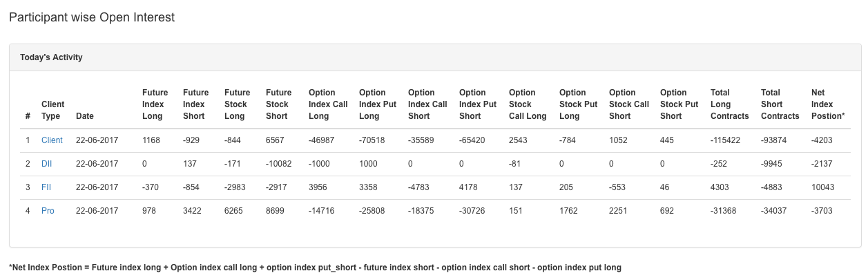This screenshot has width=868, height=280.
Task: Click the Option Index Put Short header
Action: pyautogui.click(x=478, y=104)
